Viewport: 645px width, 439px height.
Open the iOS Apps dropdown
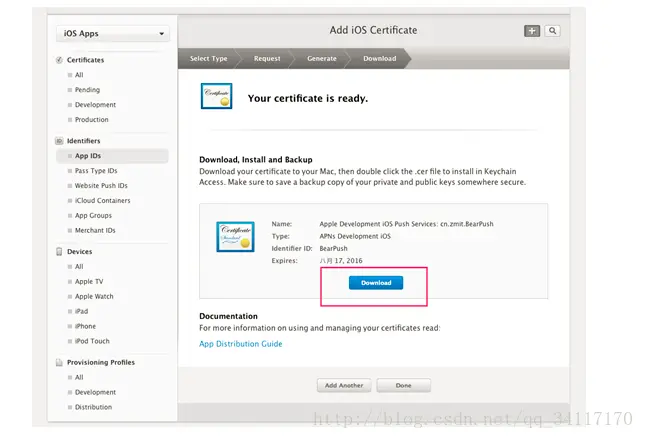tap(113, 34)
